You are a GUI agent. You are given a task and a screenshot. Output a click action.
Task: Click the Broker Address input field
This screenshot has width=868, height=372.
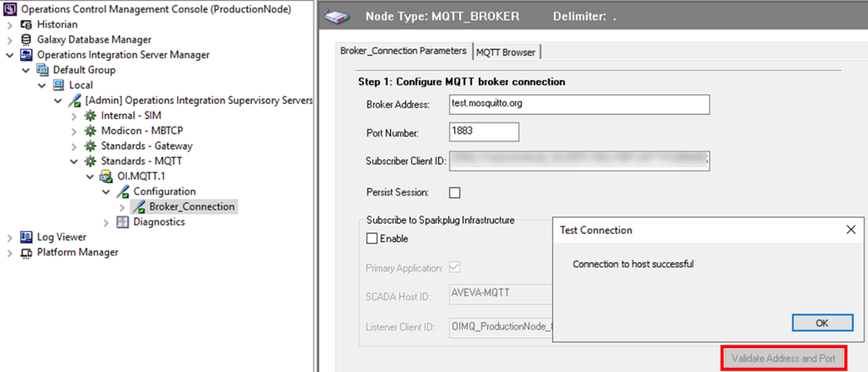(x=579, y=104)
